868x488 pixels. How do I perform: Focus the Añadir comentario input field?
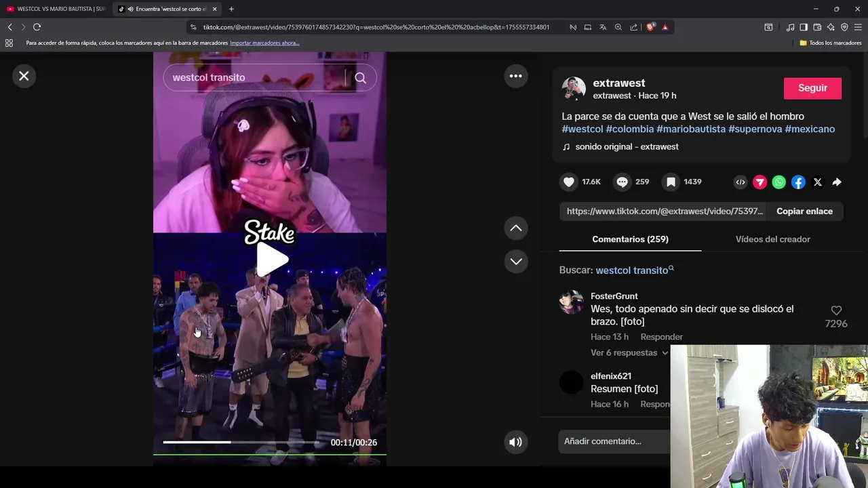point(616,441)
